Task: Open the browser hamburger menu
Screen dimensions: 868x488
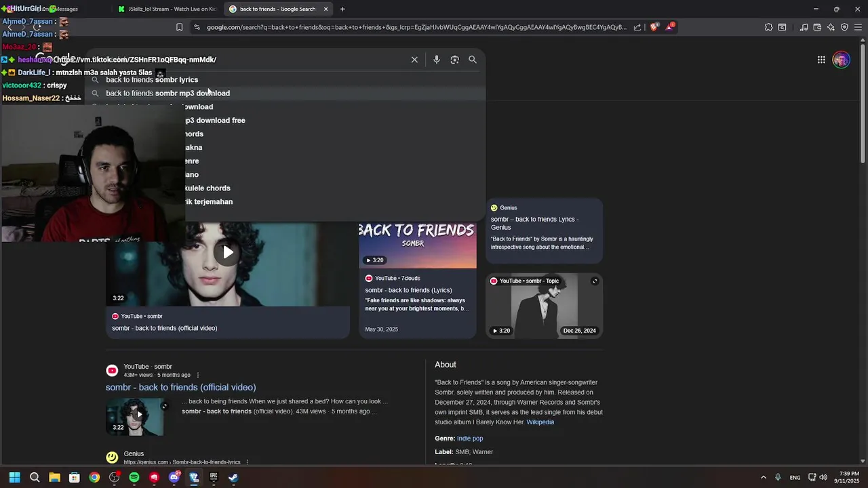Action: 858,27
